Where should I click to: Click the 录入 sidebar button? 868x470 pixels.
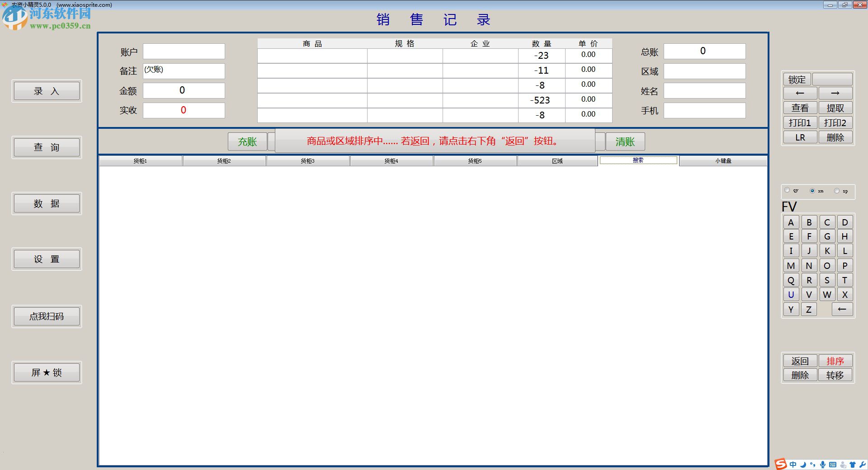(x=47, y=91)
